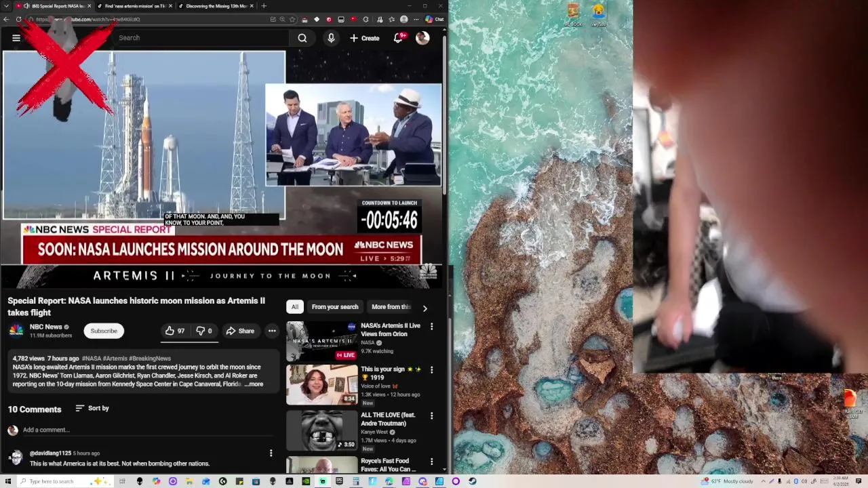This screenshot has width=868, height=488.
Task: Switch to the 'nasa artemis mission' TikTok tab
Action: tap(134, 6)
